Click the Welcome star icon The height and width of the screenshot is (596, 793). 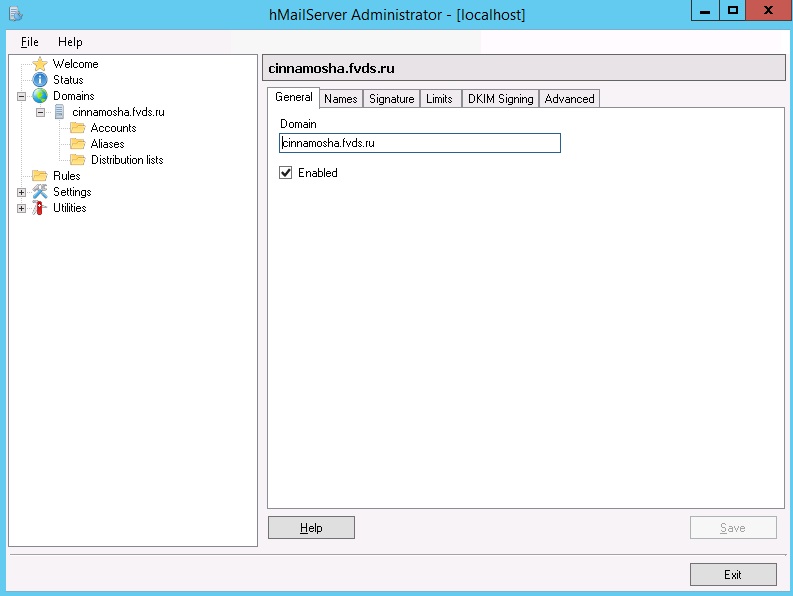click(x=40, y=64)
